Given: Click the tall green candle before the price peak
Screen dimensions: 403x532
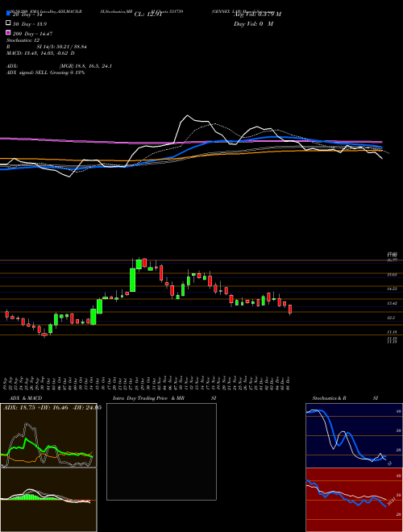Looking at the screenshot, I should [133, 280].
